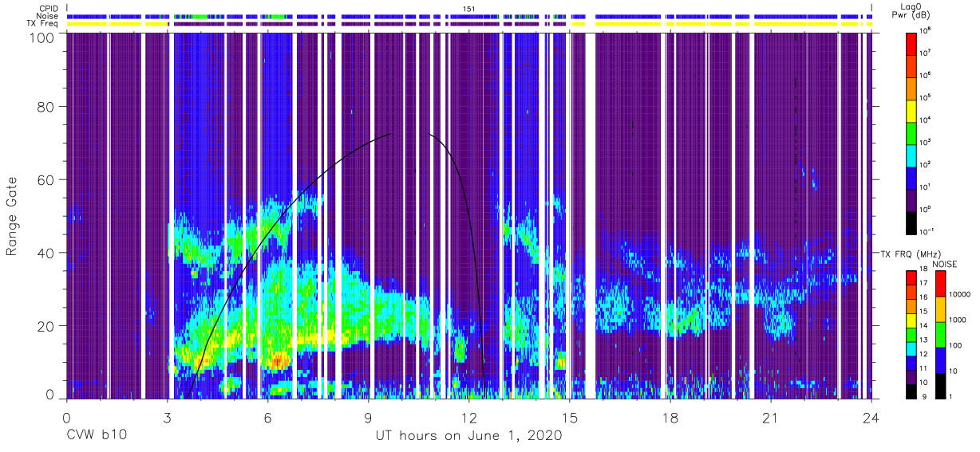Click the '1000' label on noise colorbar
The image size is (980, 452).
(956, 320)
